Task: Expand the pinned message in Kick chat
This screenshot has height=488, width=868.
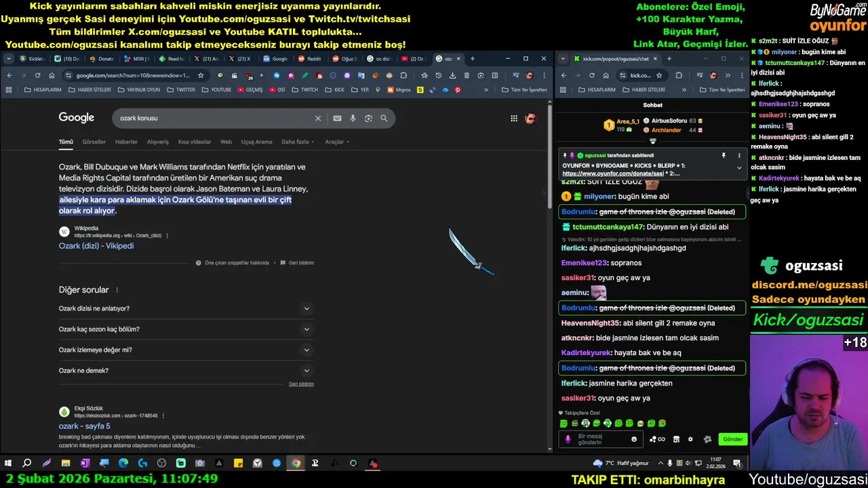Action: point(739,167)
